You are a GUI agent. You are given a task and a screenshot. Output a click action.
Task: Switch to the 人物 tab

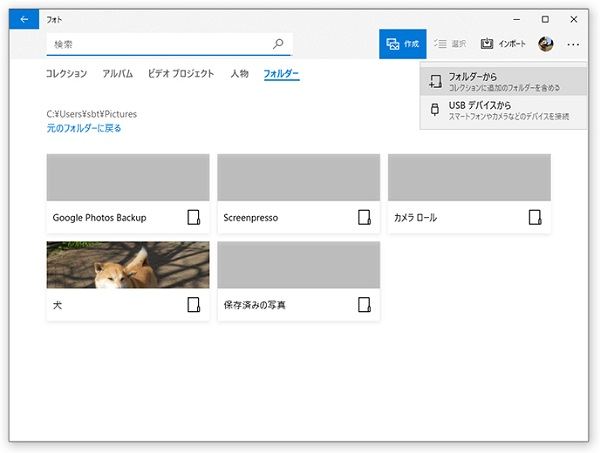click(x=239, y=74)
